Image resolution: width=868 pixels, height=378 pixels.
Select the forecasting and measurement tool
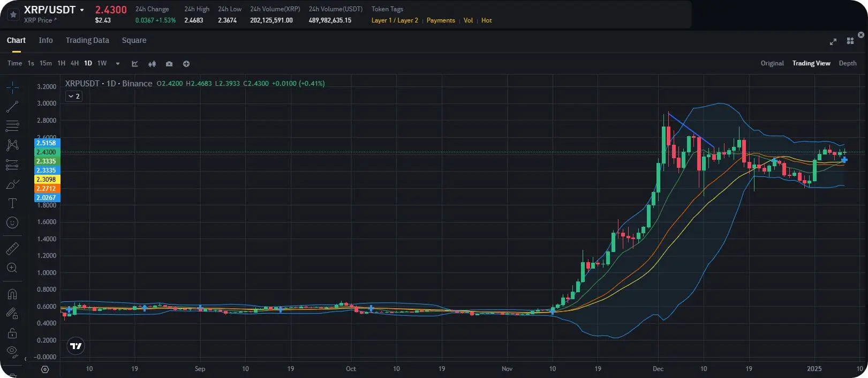point(12,165)
